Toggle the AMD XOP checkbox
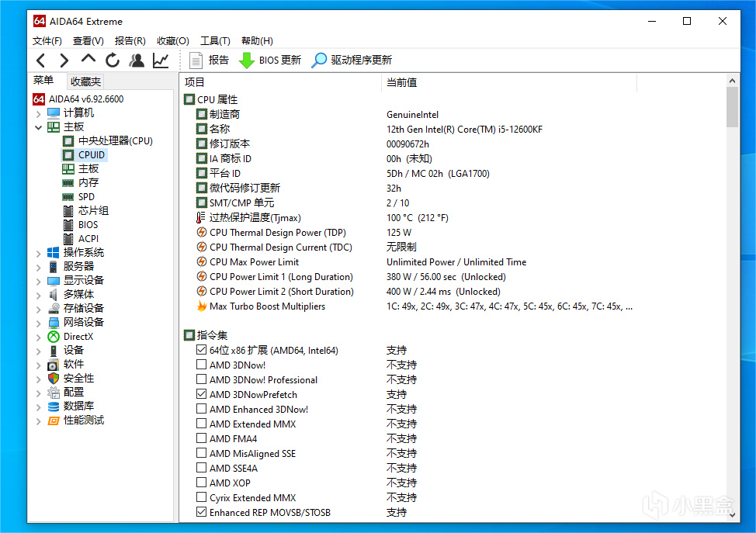756x533 pixels. coord(202,483)
